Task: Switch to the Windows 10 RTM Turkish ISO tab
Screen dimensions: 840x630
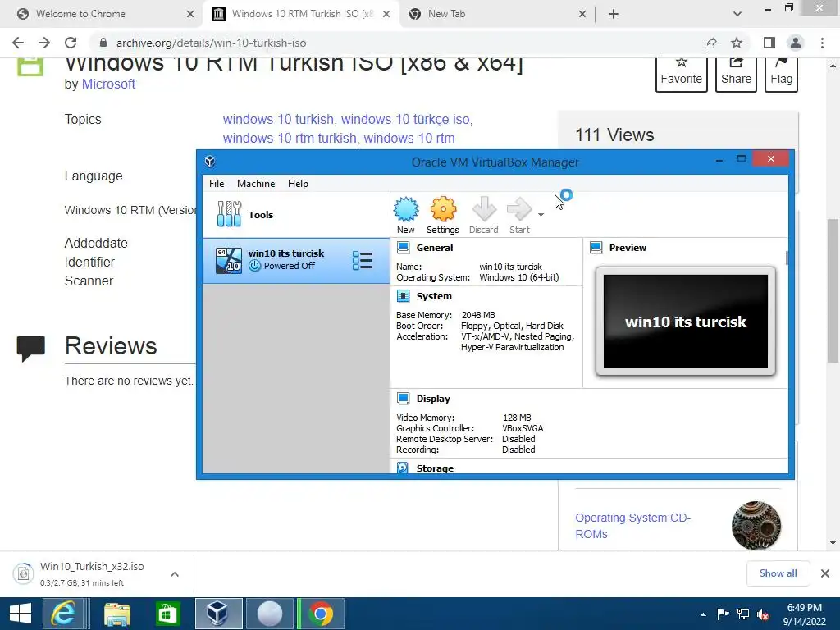Action: (x=303, y=14)
